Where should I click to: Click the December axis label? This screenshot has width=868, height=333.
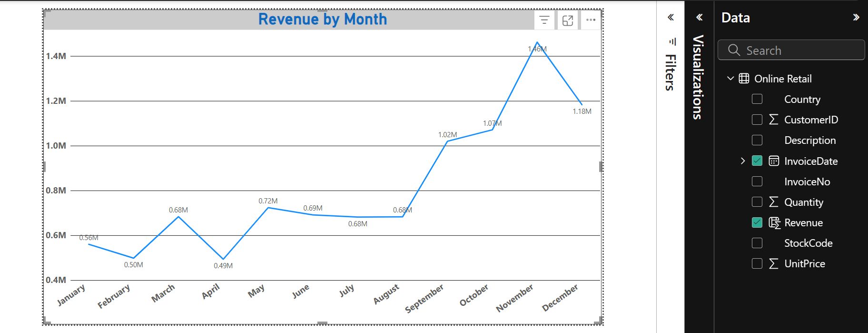(x=560, y=298)
